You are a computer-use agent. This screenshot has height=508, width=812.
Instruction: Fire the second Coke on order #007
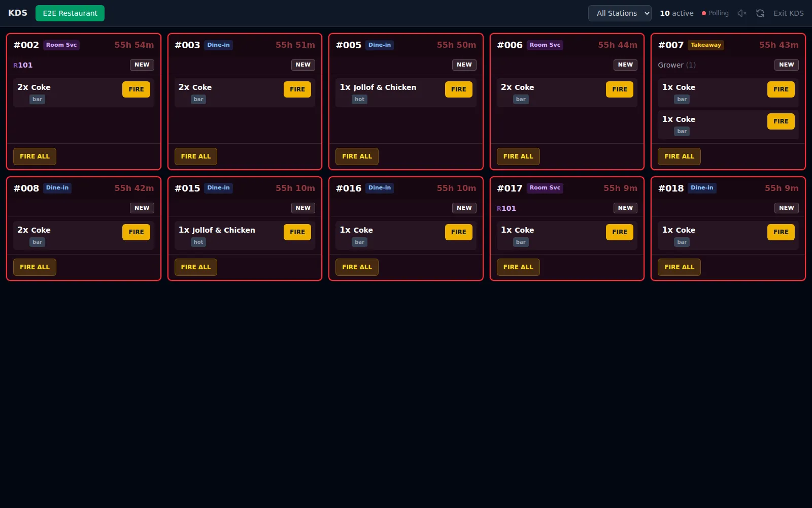781,121
